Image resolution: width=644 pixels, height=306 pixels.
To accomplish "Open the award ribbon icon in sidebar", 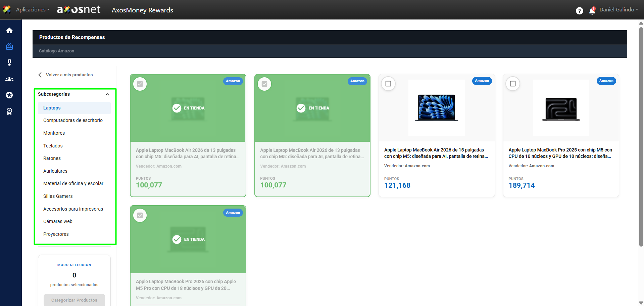I will [9, 112].
